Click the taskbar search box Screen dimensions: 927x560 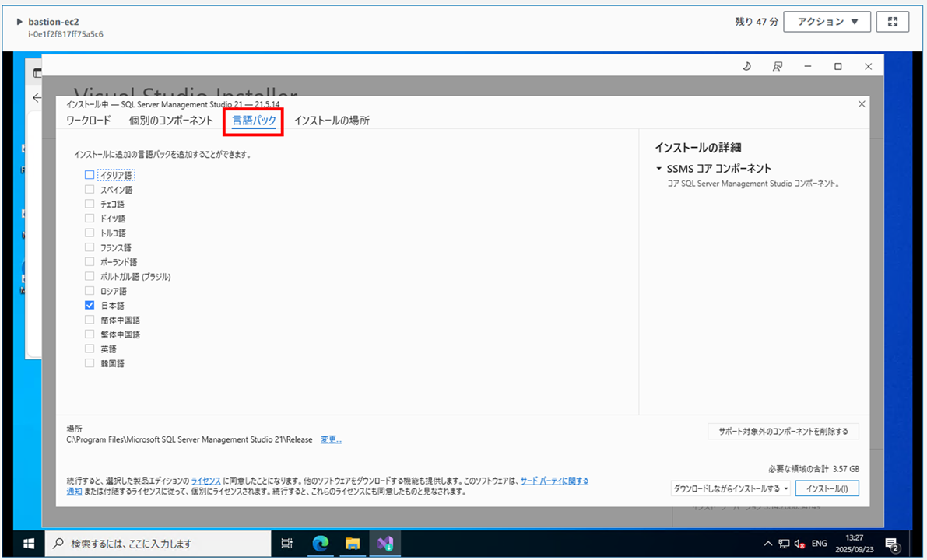[158, 544]
